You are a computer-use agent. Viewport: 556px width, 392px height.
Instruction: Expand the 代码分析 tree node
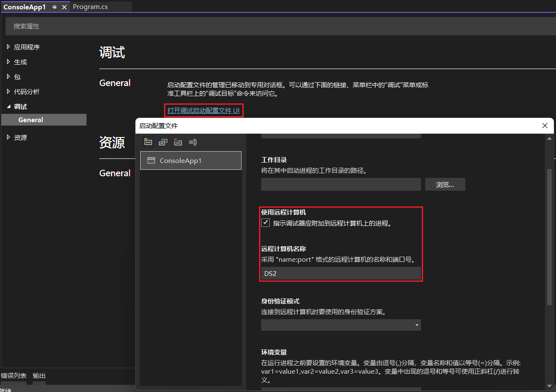pos(9,92)
